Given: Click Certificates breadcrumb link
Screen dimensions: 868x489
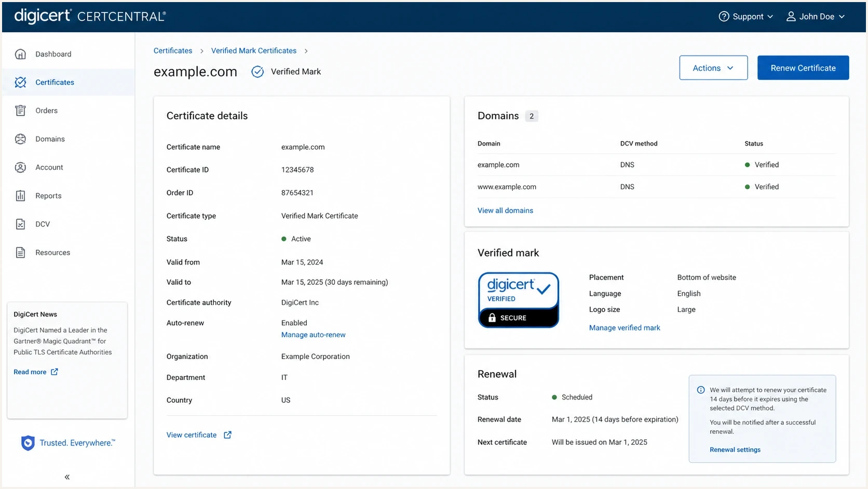Looking at the screenshot, I should pyautogui.click(x=173, y=50).
